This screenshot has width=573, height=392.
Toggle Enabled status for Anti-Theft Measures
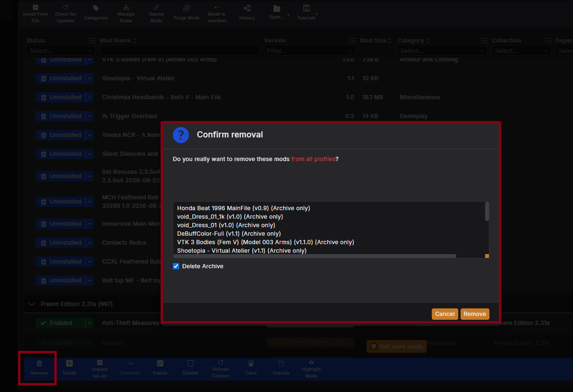60,323
